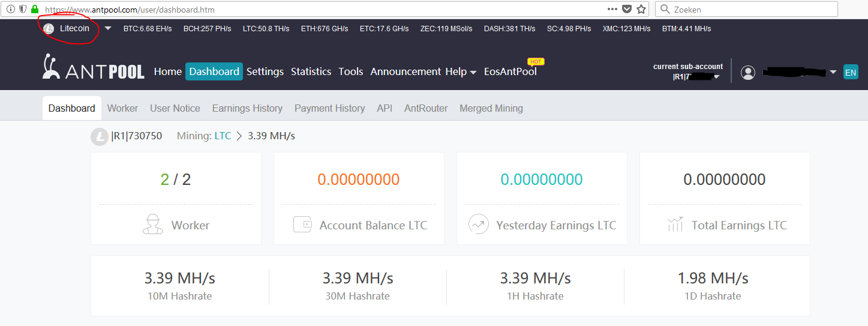This screenshot has height=326, width=868.
Task: Click the AntPool logo
Action: 93,68
